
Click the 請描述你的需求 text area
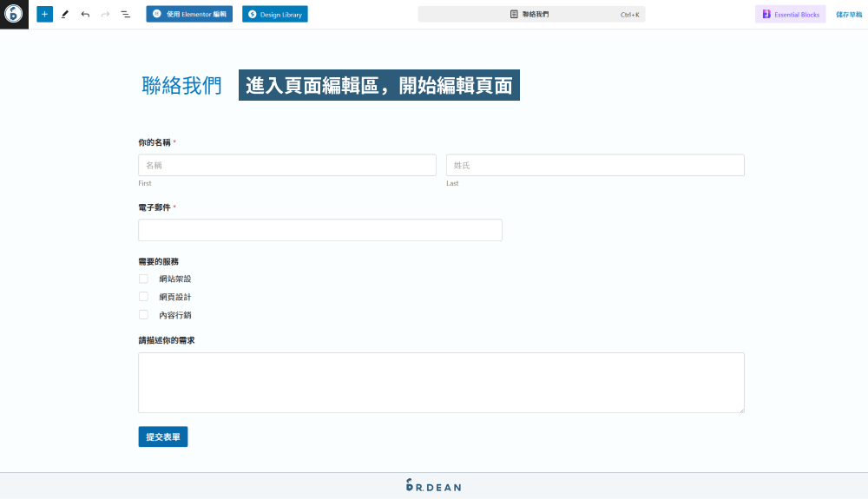tap(441, 383)
